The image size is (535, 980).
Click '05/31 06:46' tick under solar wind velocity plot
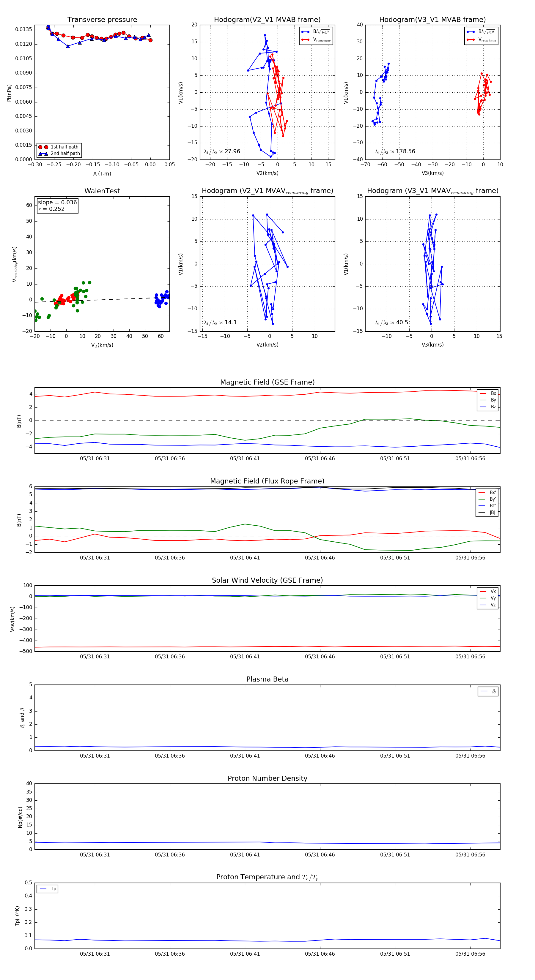pyautogui.click(x=320, y=657)
